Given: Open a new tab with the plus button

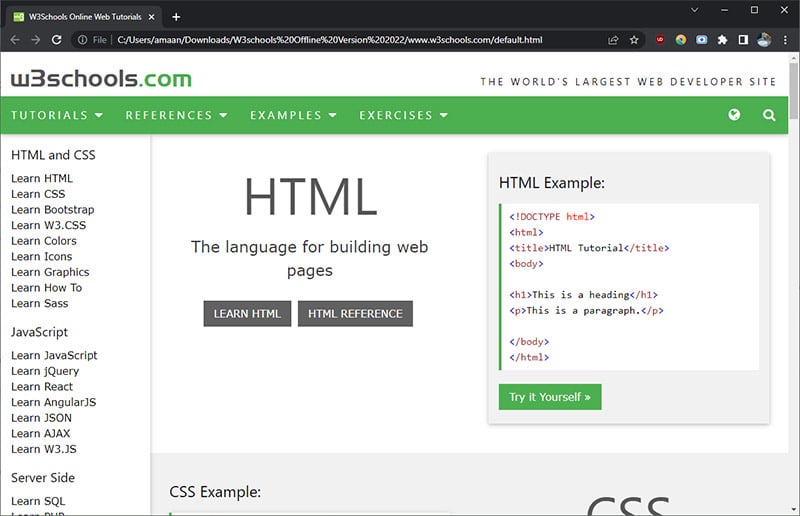Looking at the screenshot, I should 176,17.
